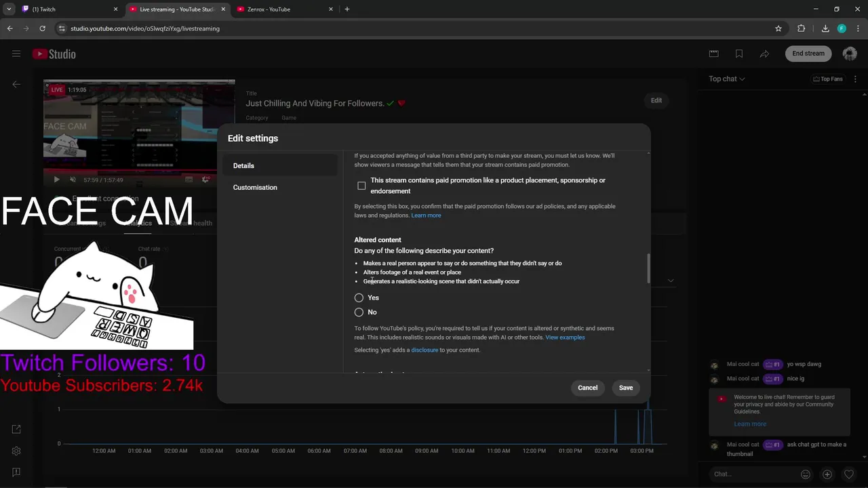Screen dimensions: 868x488
Task: Open a new browser tab
Action: 347,9
